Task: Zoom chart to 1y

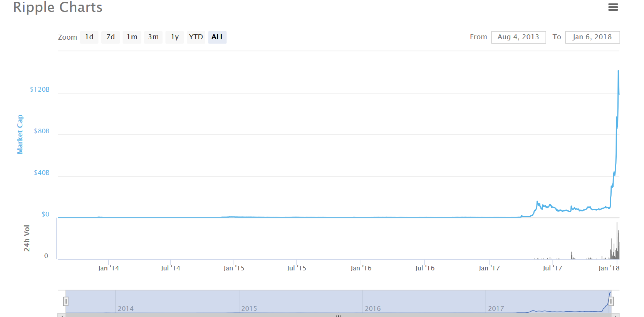Action: pos(174,37)
